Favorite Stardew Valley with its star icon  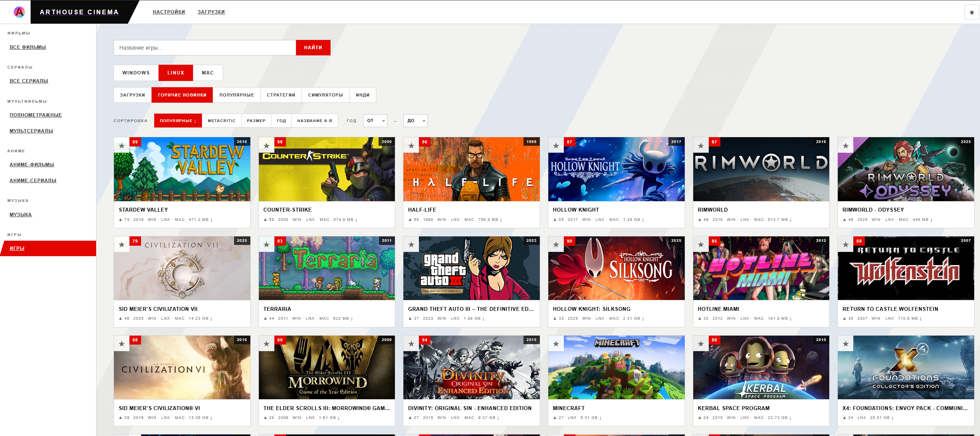(x=122, y=146)
